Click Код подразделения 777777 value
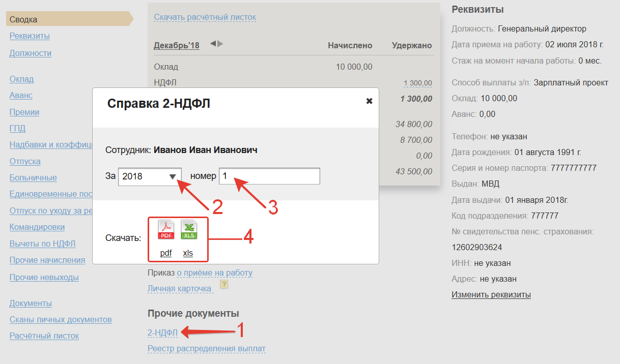 pos(545,216)
